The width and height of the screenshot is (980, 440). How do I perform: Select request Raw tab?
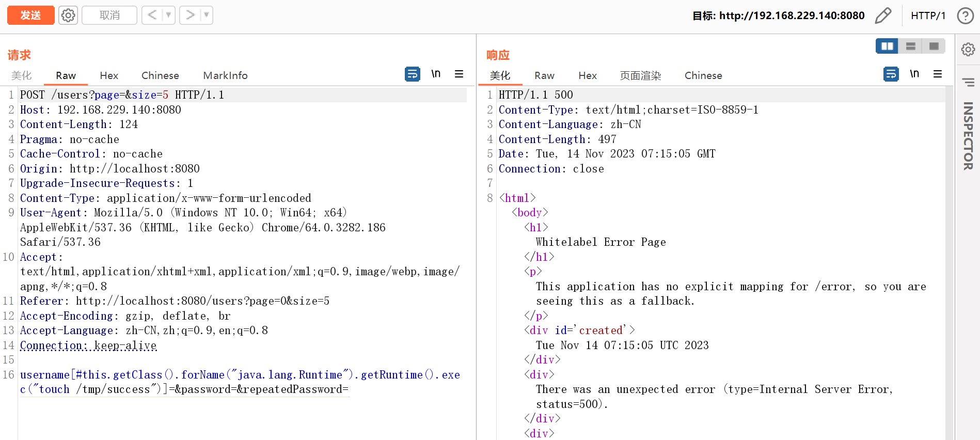tap(66, 75)
